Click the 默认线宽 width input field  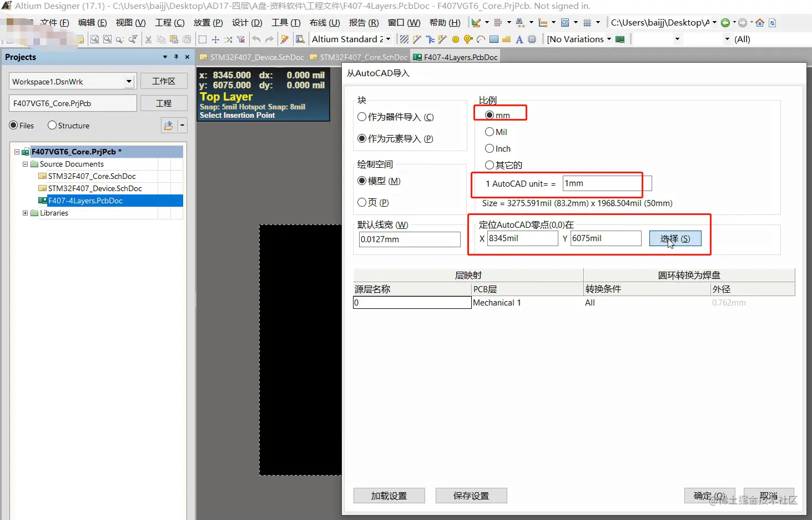[410, 239]
